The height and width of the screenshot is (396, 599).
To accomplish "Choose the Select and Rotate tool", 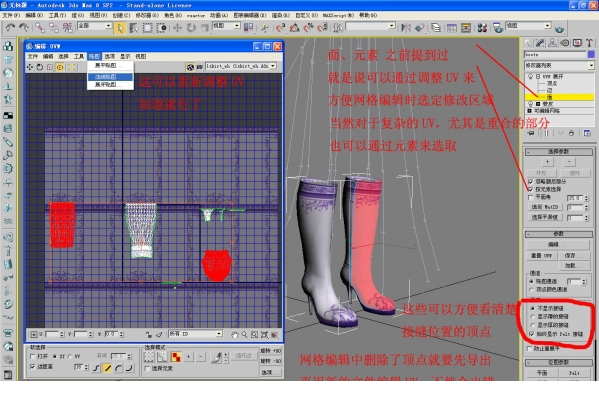I will [191, 27].
